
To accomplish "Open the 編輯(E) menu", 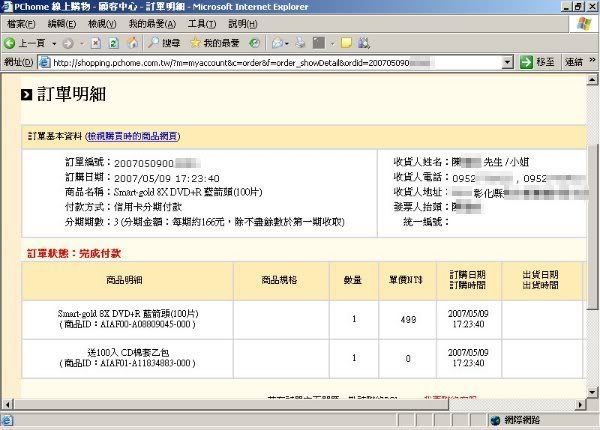I will click(62, 24).
